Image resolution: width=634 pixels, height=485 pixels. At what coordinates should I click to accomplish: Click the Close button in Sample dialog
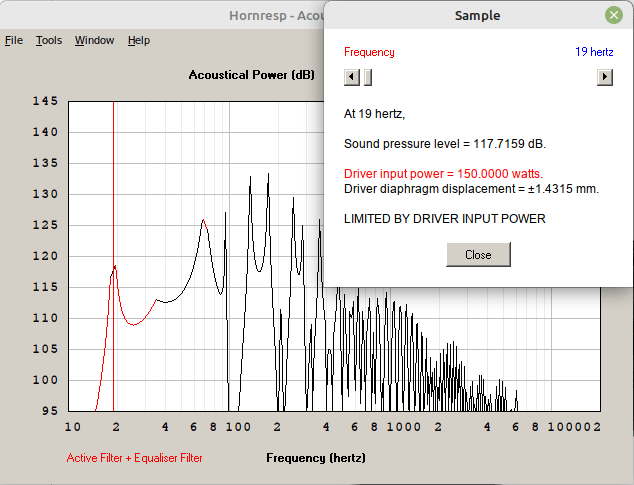[x=478, y=254]
